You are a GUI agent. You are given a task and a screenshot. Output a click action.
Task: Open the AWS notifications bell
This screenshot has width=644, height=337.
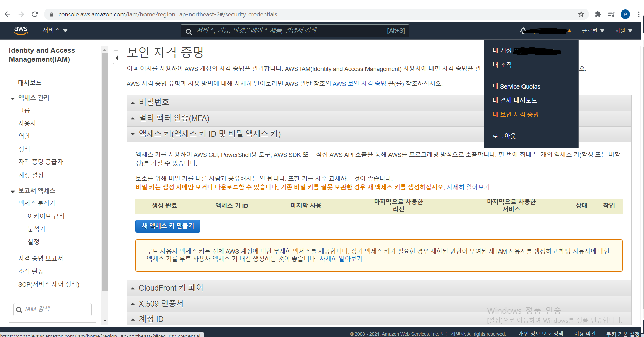tap(523, 31)
